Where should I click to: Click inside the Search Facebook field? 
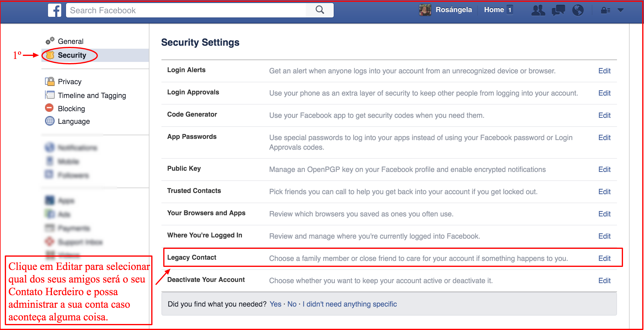pyautogui.click(x=186, y=11)
